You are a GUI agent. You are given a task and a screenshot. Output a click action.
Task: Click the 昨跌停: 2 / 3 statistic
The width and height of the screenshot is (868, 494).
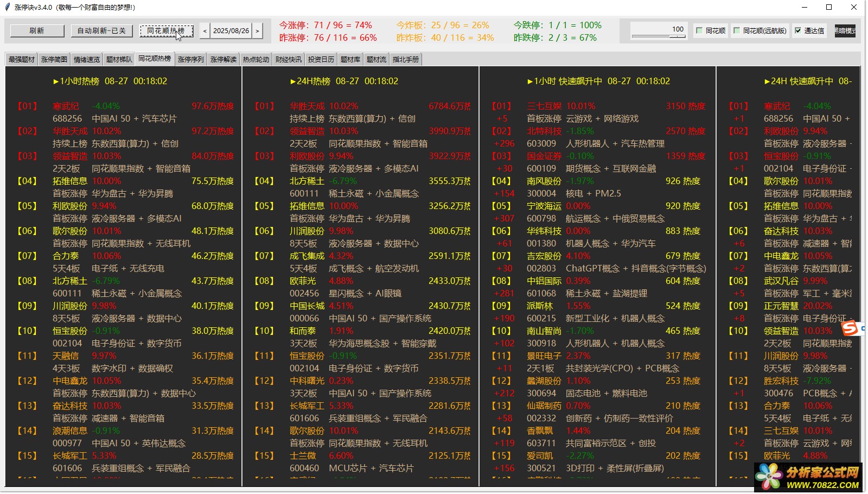[555, 38]
